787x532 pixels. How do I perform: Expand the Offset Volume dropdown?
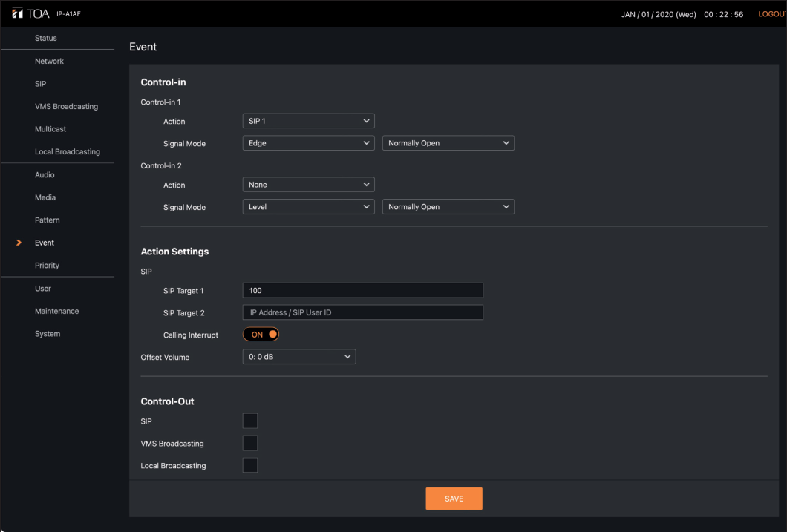(299, 357)
